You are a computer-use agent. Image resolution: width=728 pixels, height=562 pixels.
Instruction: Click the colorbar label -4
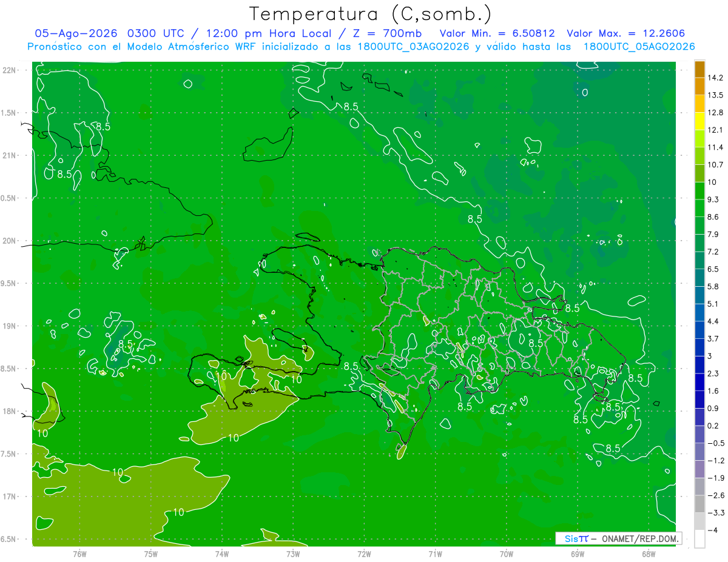[x=713, y=530]
